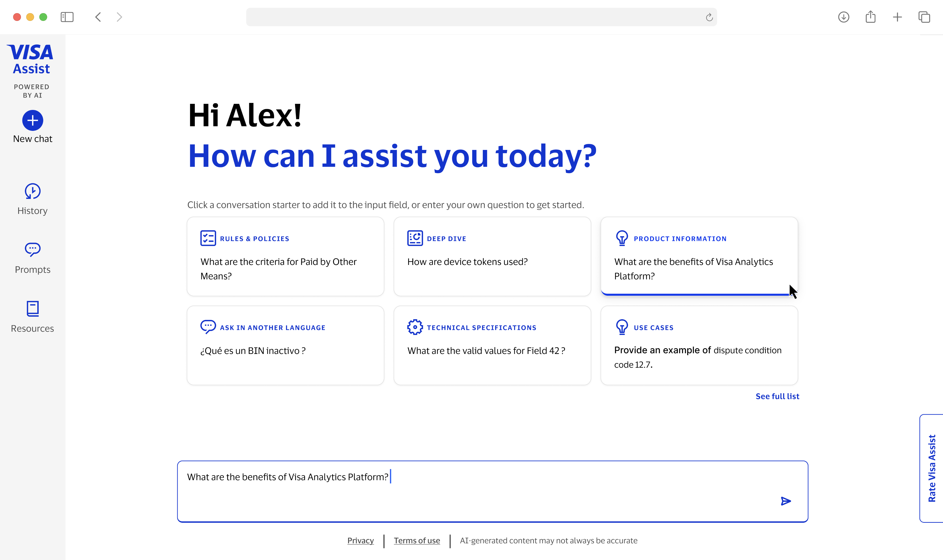Open the Terms of use page
This screenshot has height=560, width=943.
(416, 540)
